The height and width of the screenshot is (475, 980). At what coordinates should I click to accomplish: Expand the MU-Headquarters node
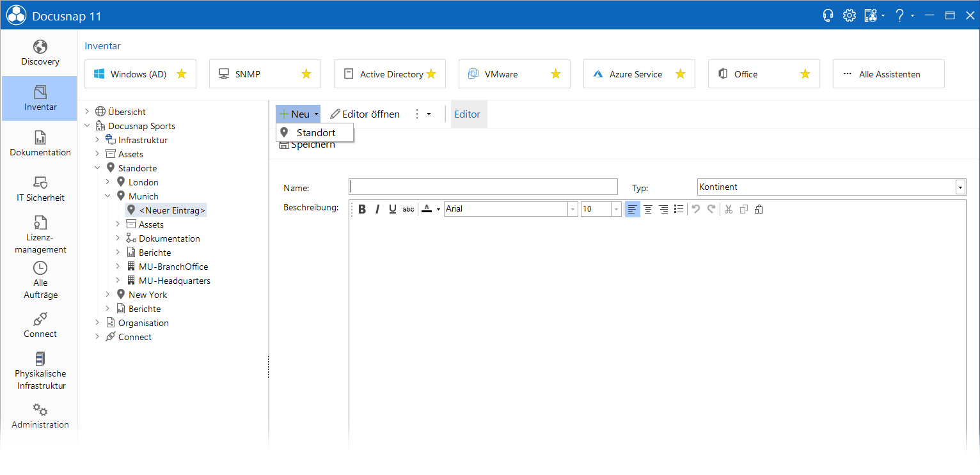click(118, 281)
